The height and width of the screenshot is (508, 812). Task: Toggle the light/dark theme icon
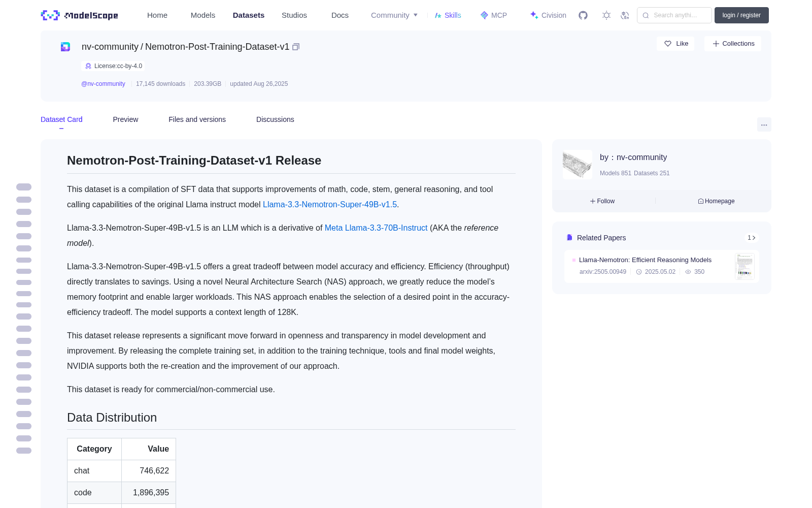pos(606,15)
